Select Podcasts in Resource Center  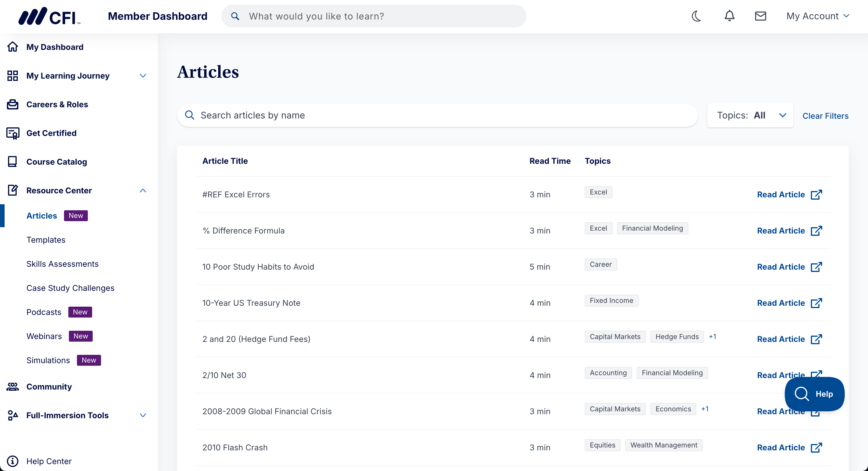click(x=44, y=312)
